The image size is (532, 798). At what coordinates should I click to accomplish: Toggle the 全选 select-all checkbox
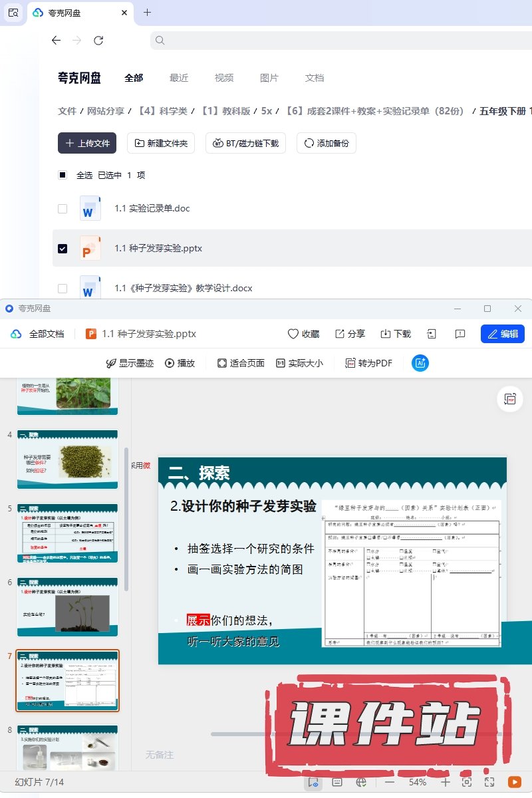pos(63,175)
